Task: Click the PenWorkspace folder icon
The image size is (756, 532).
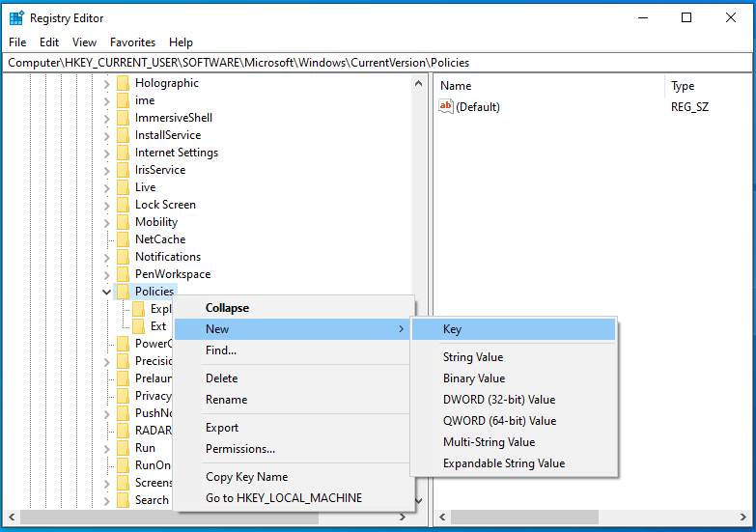Action: click(x=123, y=274)
